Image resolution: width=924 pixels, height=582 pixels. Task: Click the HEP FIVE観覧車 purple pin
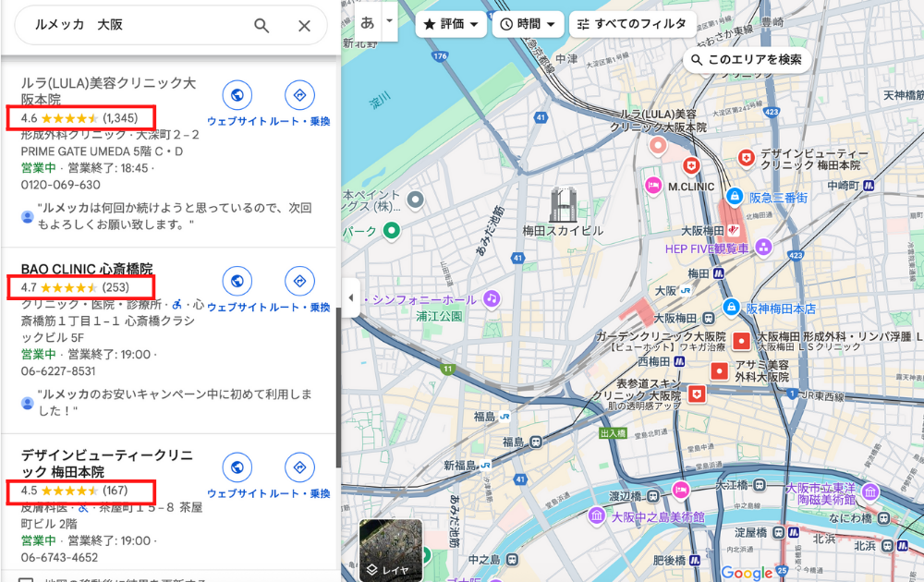pyautogui.click(x=764, y=247)
